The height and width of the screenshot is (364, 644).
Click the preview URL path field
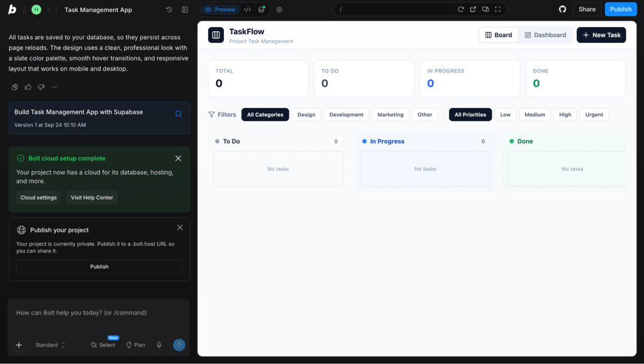394,9
